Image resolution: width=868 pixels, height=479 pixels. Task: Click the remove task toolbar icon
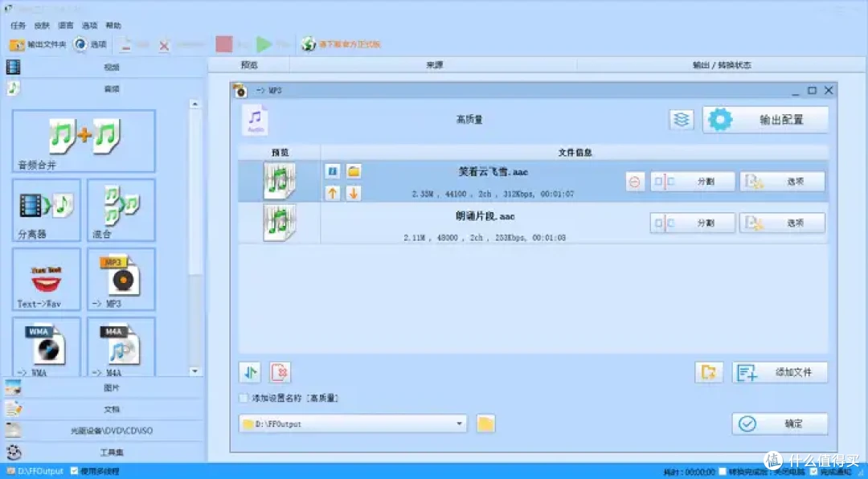point(125,44)
